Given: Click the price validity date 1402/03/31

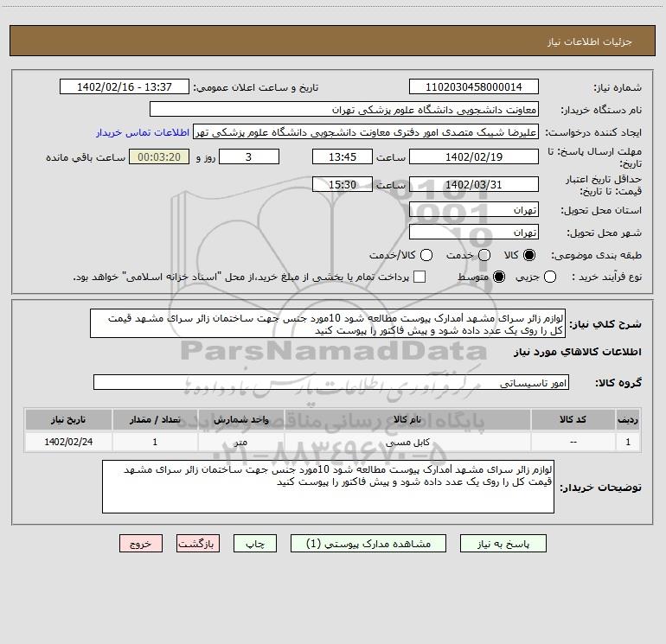Looking at the screenshot, I should (474, 185).
